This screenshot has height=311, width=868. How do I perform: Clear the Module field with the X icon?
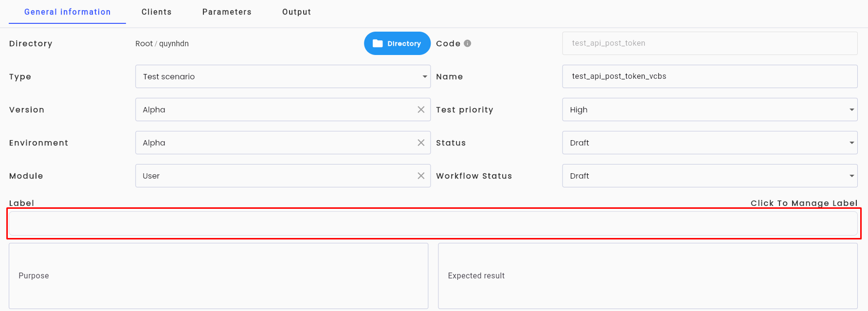421,176
